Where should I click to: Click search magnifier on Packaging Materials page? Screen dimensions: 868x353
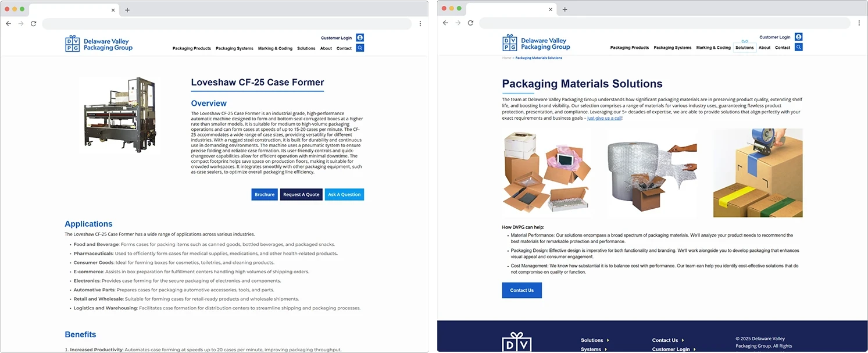(799, 47)
